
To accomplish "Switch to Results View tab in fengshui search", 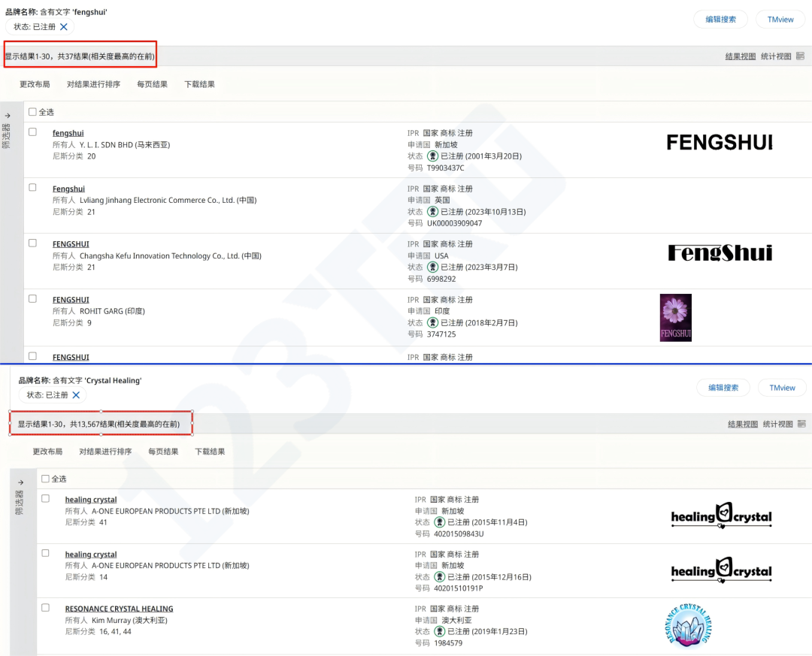I will point(741,56).
